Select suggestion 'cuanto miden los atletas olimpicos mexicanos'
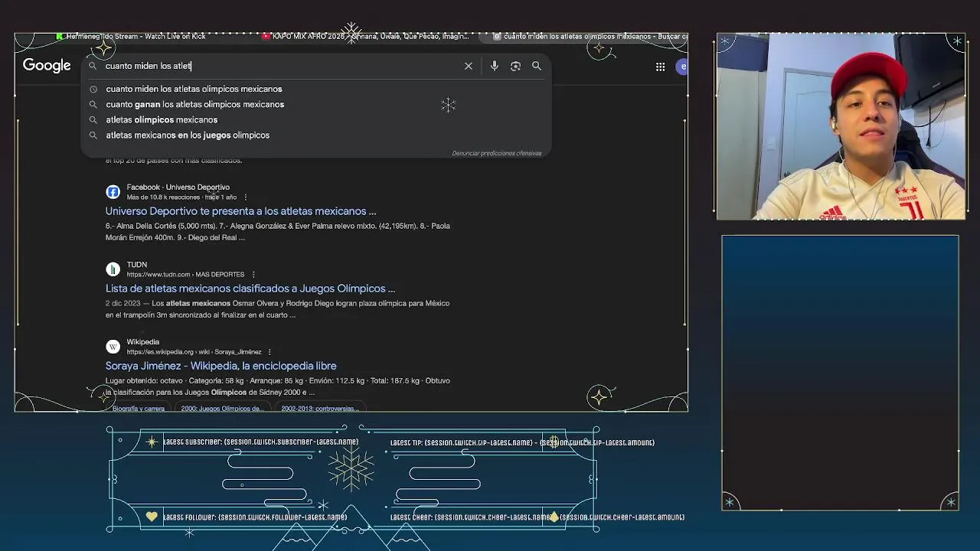Image resolution: width=980 pixels, height=551 pixels. point(194,89)
